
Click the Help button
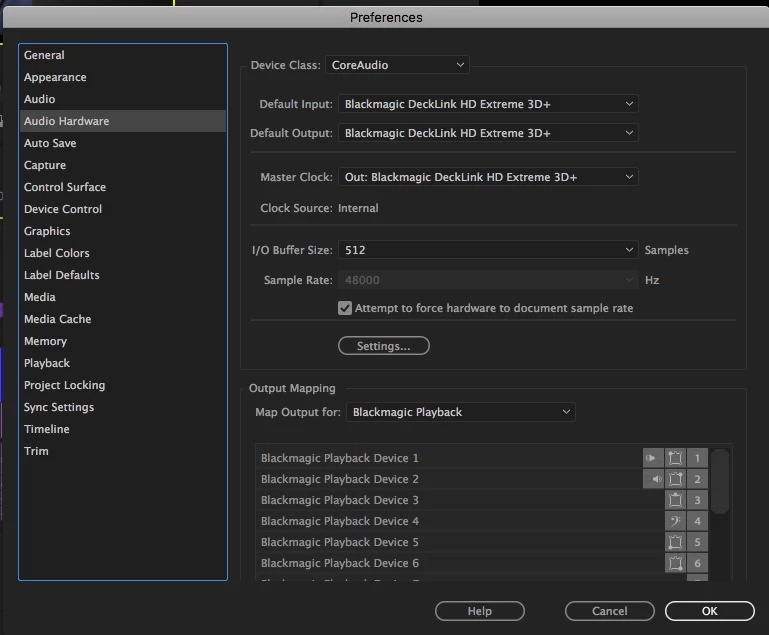tap(480, 611)
